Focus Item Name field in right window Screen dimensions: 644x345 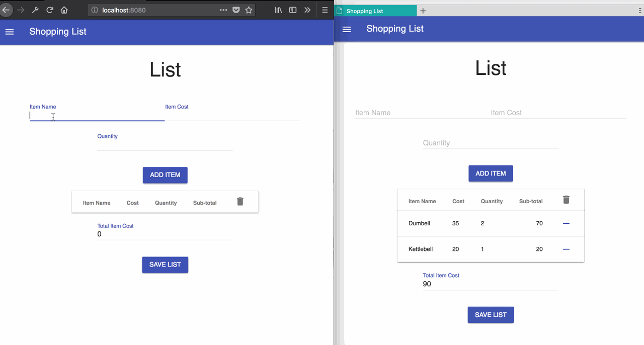423,113
